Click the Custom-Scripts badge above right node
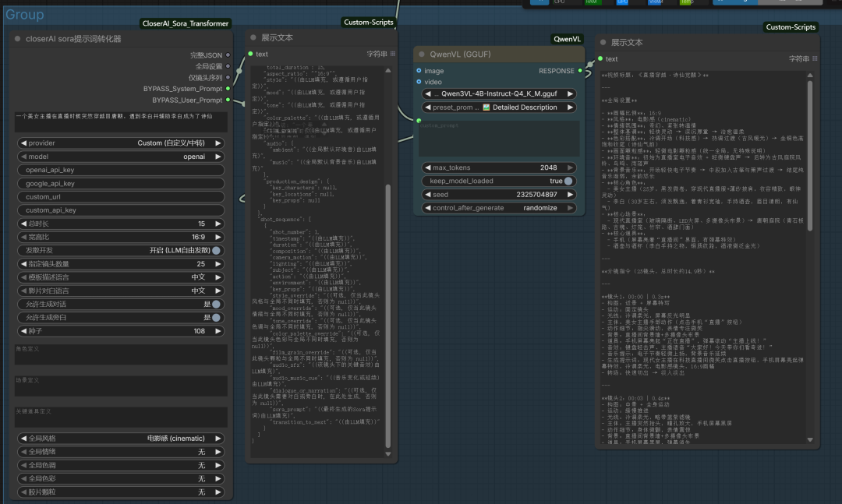This screenshot has width=842, height=504. (x=791, y=27)
